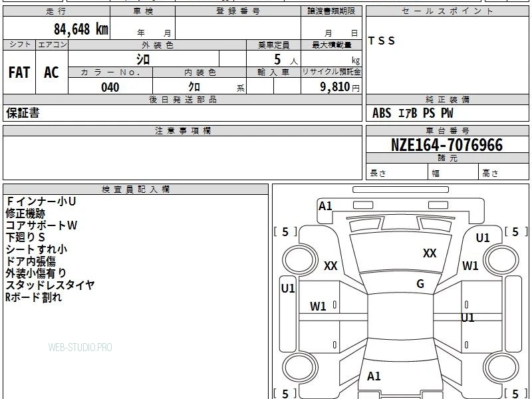Click the 修正機跡 note
Screen dimensions: 532x399
coord(25,213)
